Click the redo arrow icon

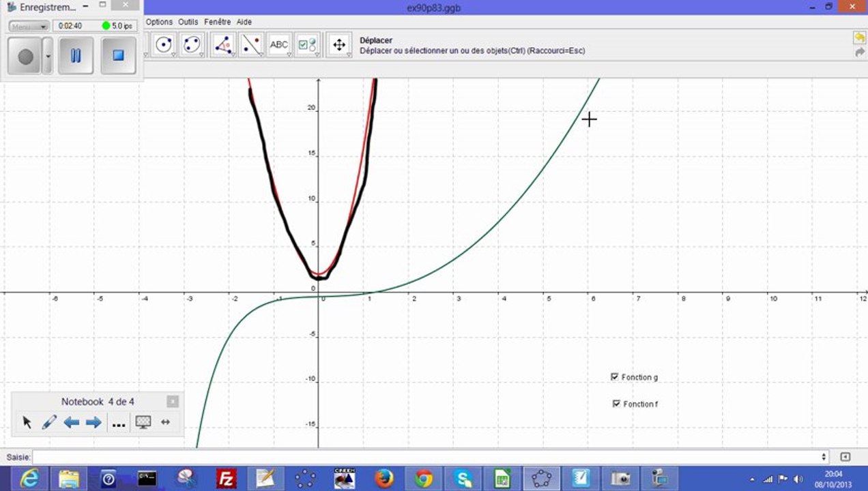click(x=859, y=53)
